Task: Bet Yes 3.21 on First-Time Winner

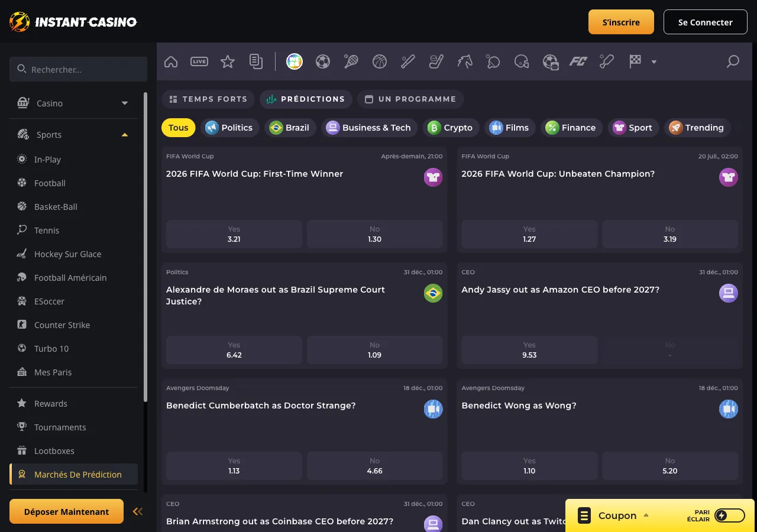Action: point(234,234)
